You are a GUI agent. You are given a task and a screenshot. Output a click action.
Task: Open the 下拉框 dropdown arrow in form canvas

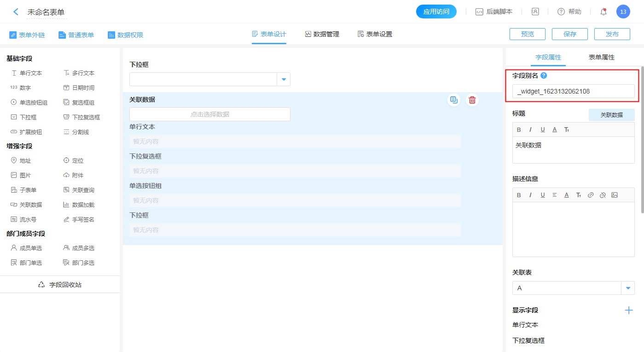tap(284, 80)
